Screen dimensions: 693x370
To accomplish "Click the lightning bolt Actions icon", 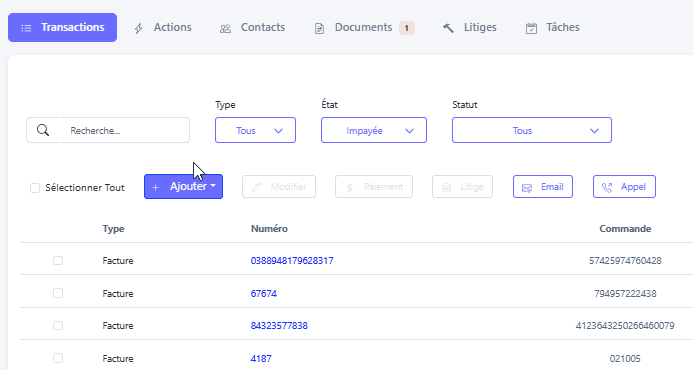I will point(138,28).
